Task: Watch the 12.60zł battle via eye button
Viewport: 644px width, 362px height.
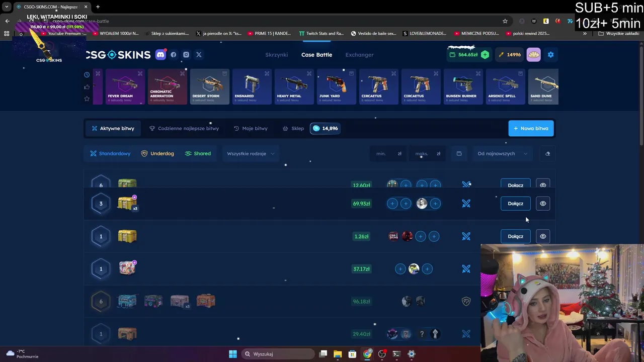Action: coord(543,185)
